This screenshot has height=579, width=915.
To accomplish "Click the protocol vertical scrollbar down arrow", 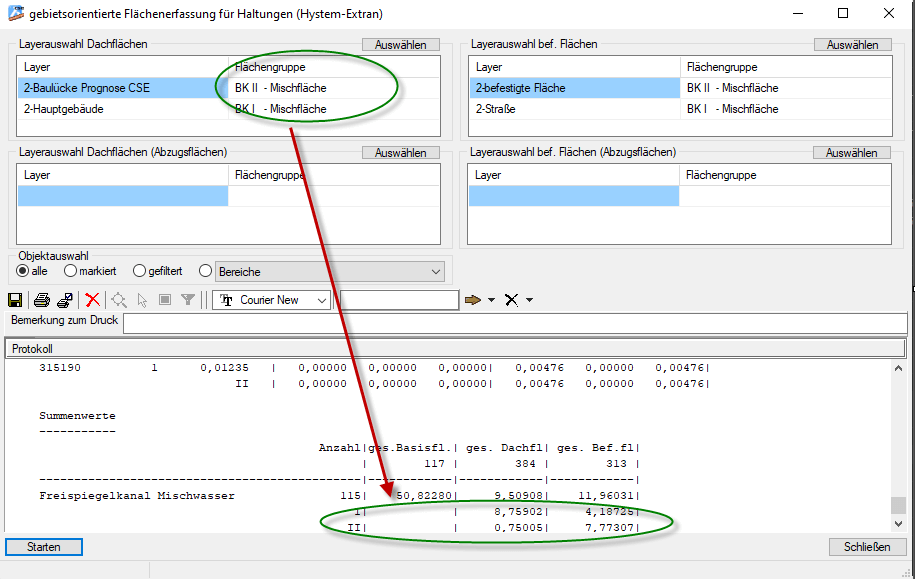I will pos(898,523).
